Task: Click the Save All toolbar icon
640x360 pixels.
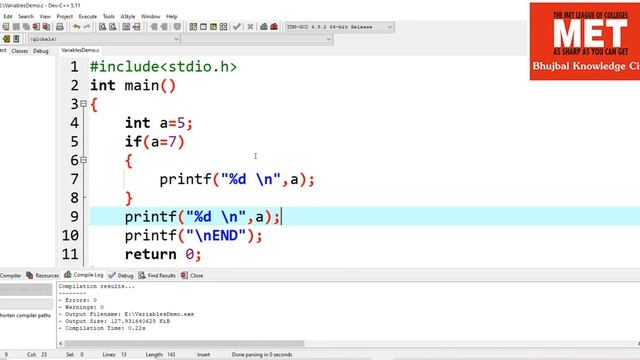Action: click(x=26, y=27)
